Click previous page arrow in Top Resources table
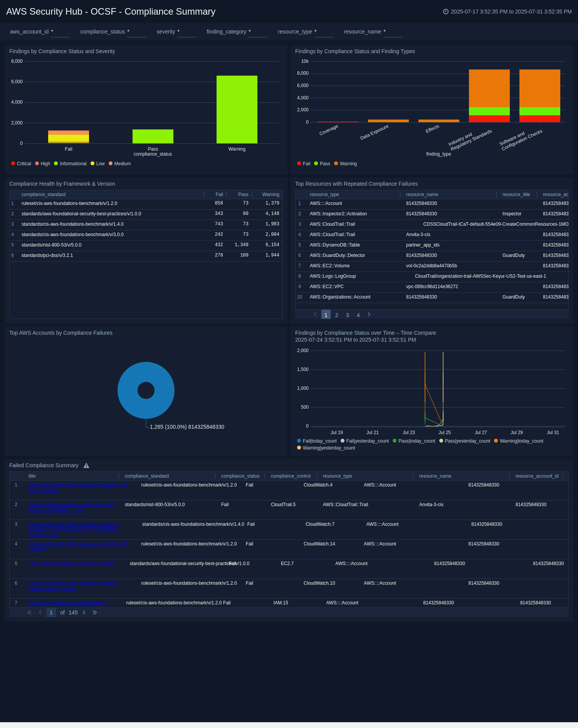The image size is (578, 728). tap(315, 315)
